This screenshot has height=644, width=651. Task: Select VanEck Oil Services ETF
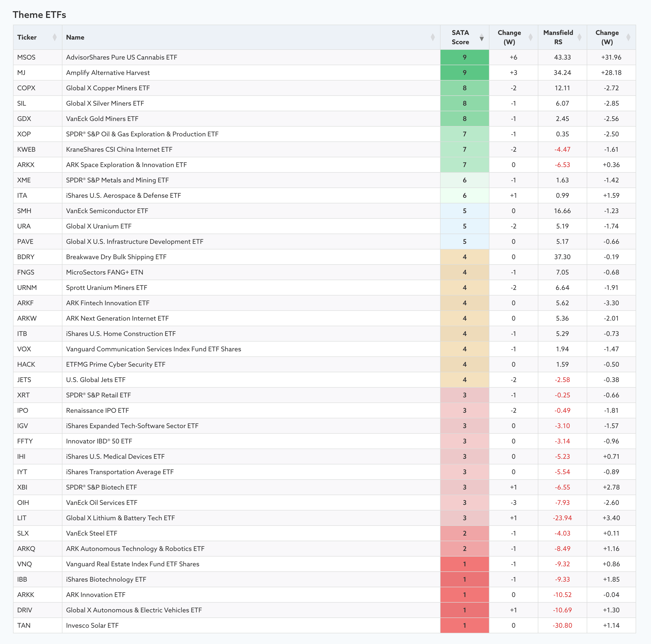(x=102, y=503)
